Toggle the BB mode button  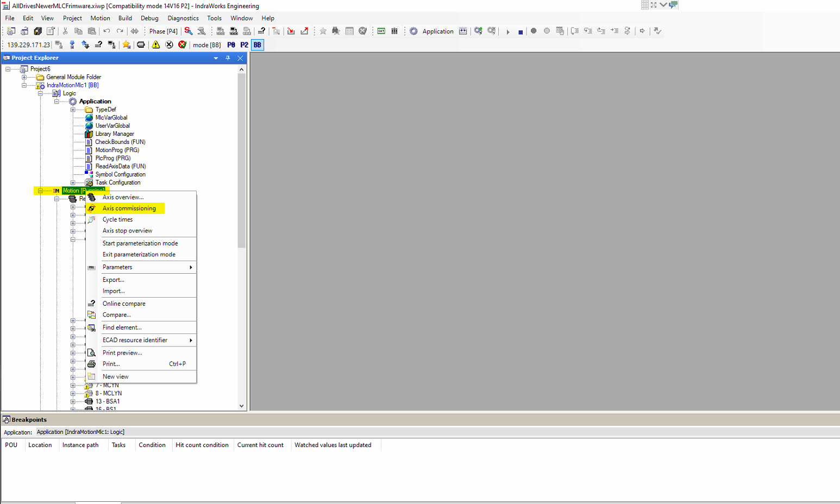click(258, 45)
